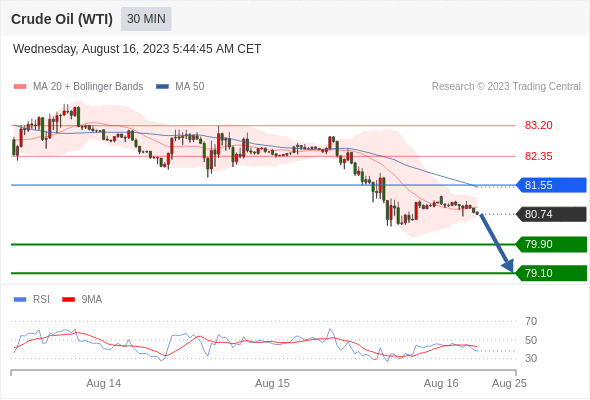This screenshot has height=400, width=590.
Task: Toggle the RSI legend entry
Action: click(32, 300)
